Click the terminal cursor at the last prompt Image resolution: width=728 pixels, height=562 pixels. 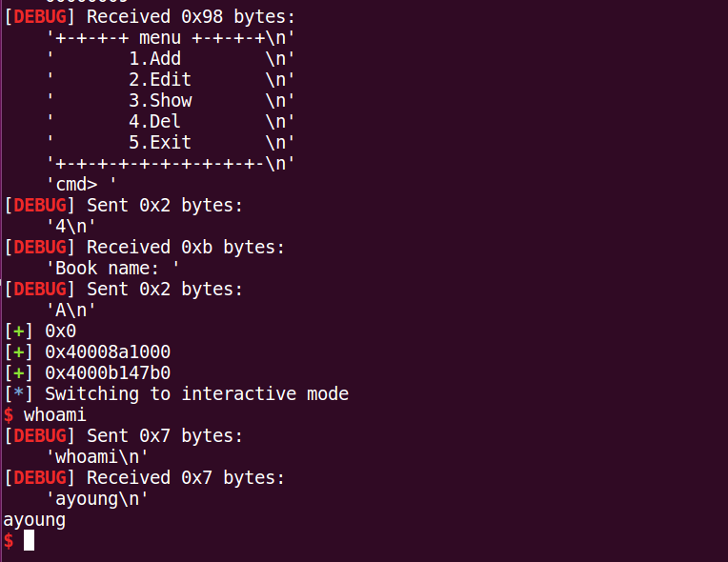pyautogui.click(x=29, y=541)
